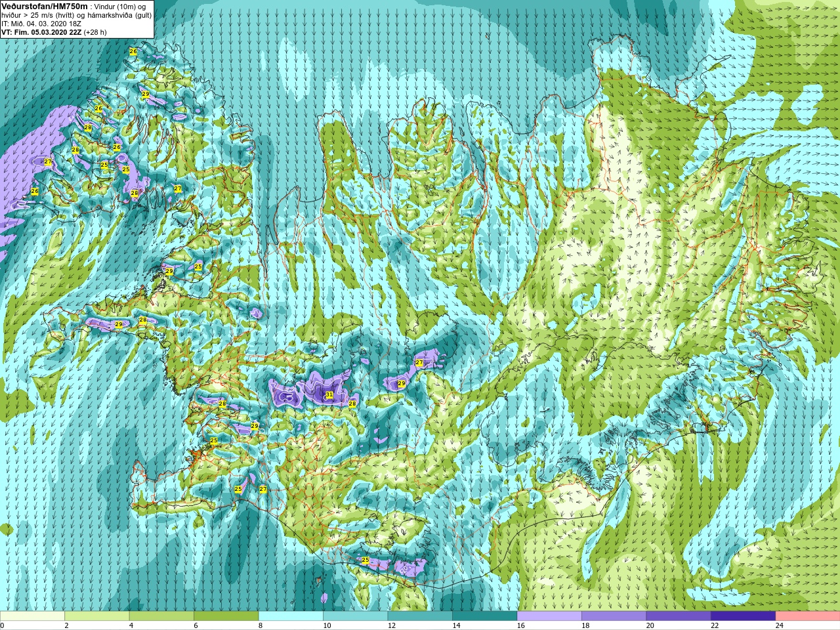Click the legend scale label 14

pyautogui.click(x=456, y=625)
